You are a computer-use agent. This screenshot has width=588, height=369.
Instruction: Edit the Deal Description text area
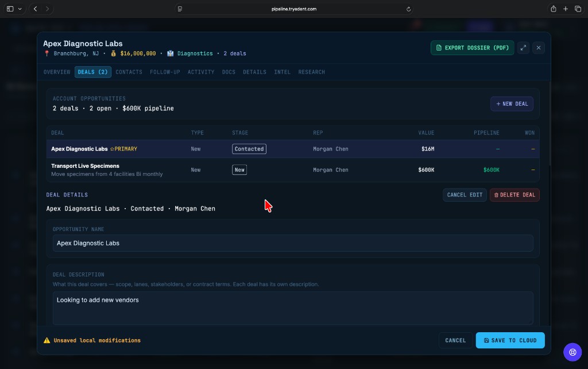click(x=293, y=308)
